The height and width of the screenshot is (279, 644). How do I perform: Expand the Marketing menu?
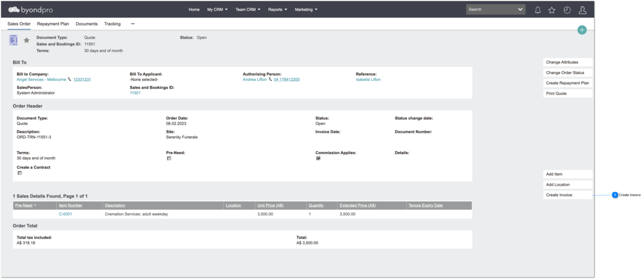tap(306, 9)
